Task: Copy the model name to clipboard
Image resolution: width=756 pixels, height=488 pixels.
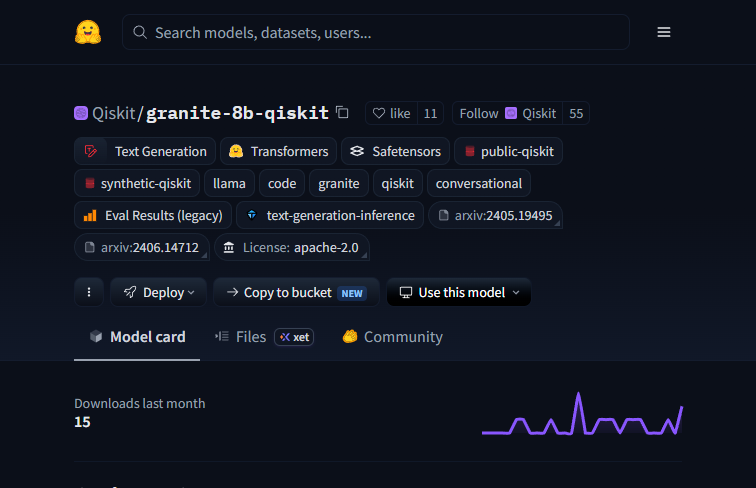Action: point(342,112)
